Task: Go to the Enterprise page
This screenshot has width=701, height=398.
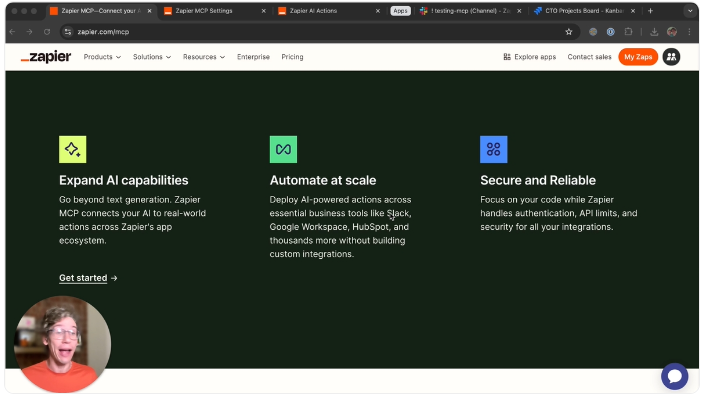Action: (x=253, y=57)
